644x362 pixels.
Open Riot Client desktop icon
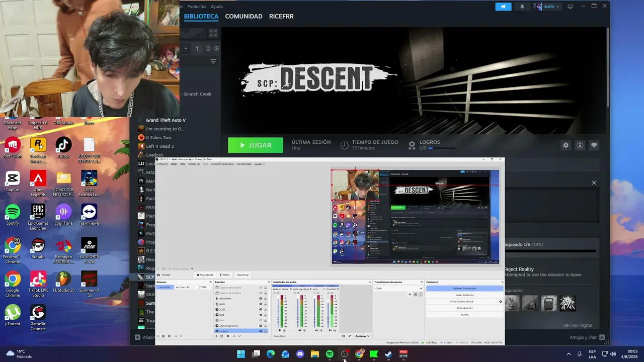click(x=13, y=148)
